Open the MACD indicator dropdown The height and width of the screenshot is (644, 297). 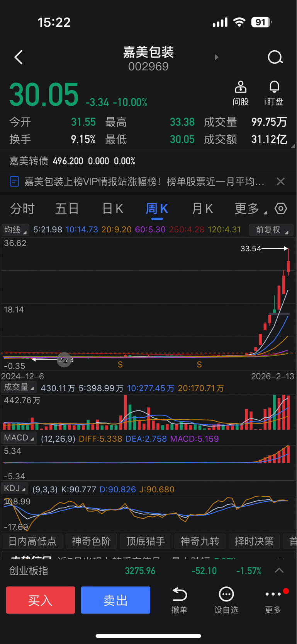pyautogui.click(x=19, y=438)
